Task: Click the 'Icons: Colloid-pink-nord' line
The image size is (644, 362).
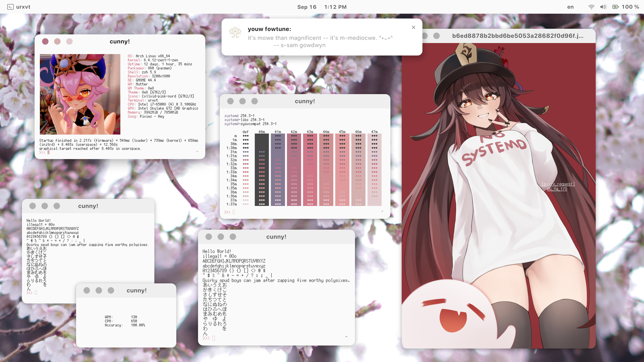Action: tap(161, 96)
